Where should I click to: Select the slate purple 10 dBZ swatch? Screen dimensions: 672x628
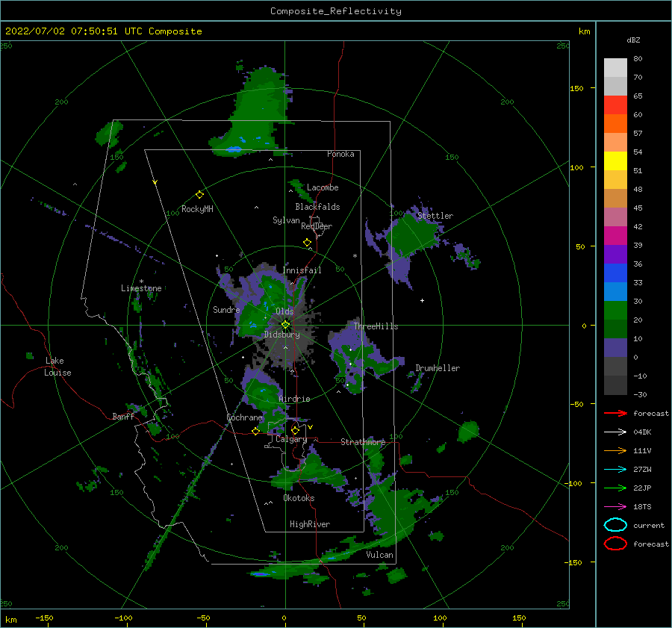click(615, 347)
